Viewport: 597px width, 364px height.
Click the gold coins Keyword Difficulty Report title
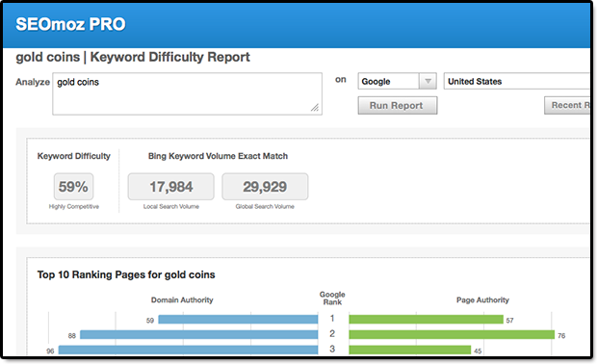coord(133,57)
